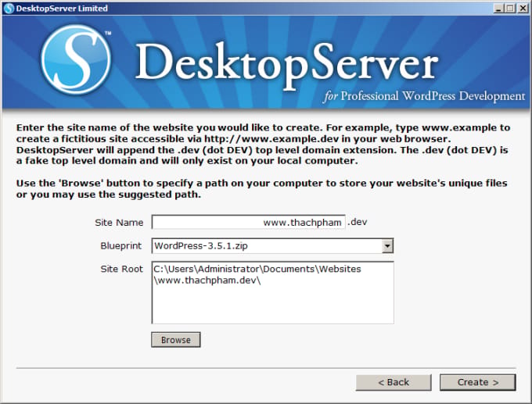Click 'for Professional WordPress Development' tagline
This screenshot has width=532, height=404.
pyautogui.click(x=424, y=96)
